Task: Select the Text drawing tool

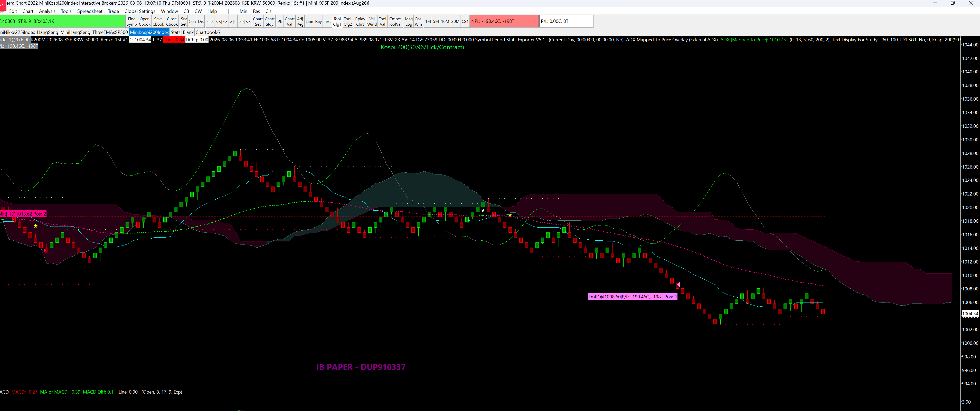Action: [x=327, y=21]
